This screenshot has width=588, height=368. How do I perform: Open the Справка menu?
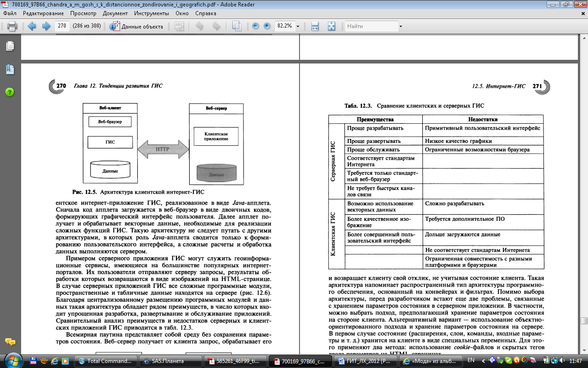[205, 13]
